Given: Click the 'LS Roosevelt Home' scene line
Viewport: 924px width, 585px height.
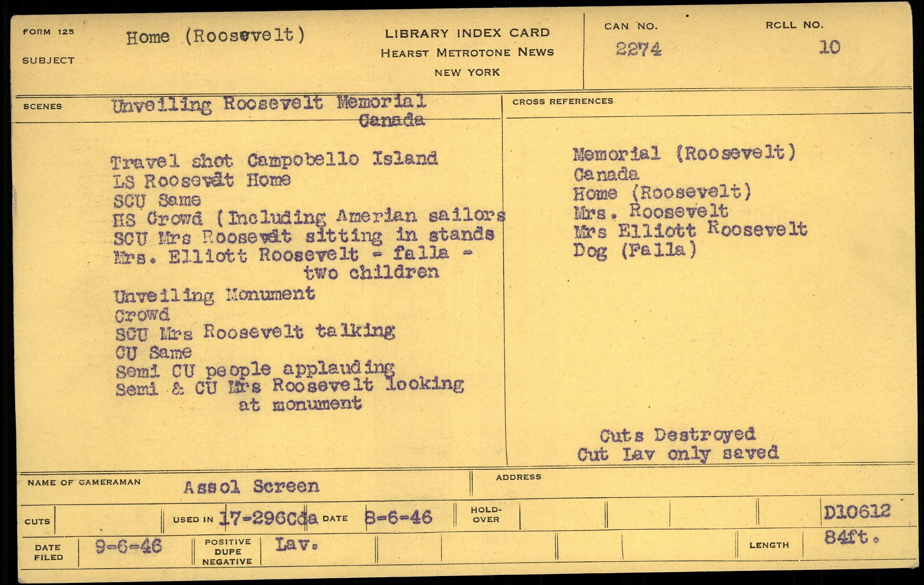Looking at the screenshot, I should tap(201, 181).
